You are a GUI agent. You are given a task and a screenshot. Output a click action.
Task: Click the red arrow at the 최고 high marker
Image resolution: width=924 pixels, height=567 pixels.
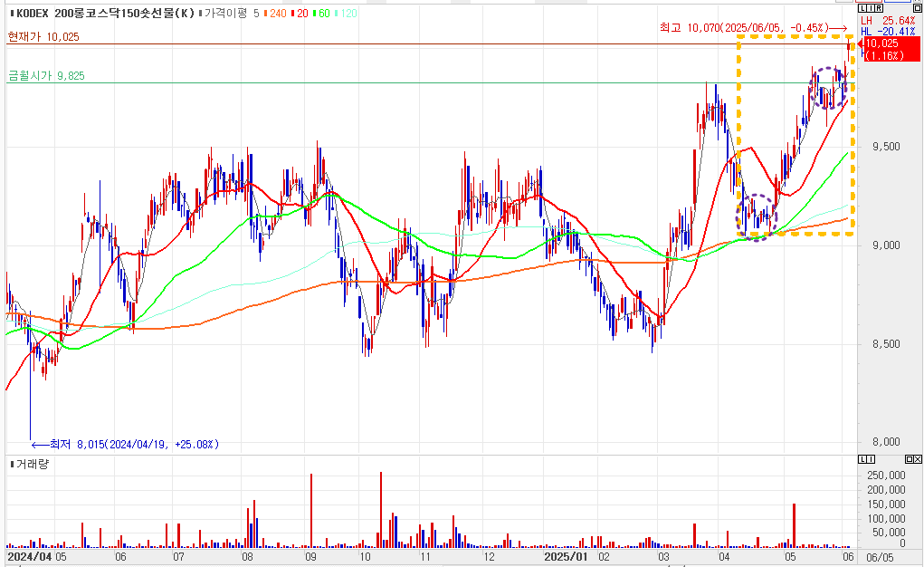(838, 28)
